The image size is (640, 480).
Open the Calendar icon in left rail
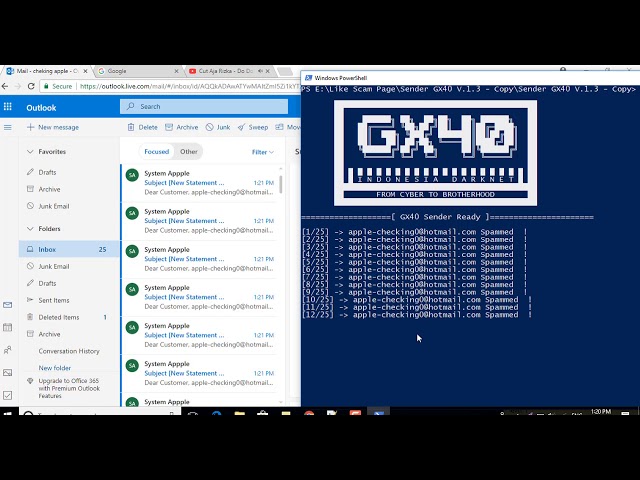coord(8,327)
